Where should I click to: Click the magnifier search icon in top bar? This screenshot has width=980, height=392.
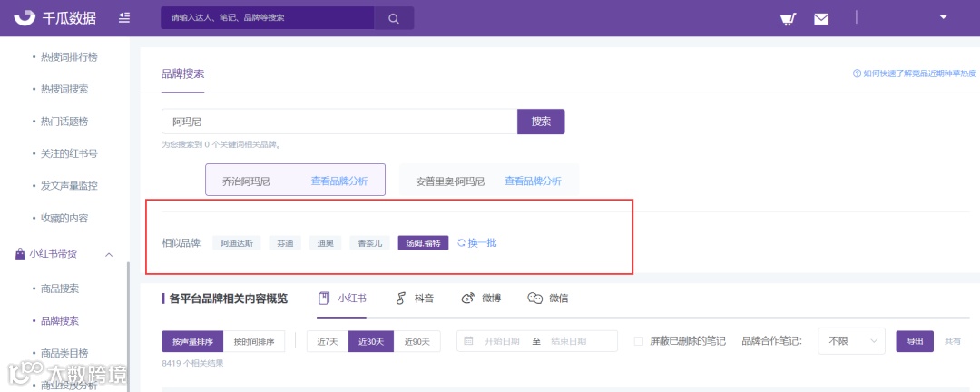pos(394,18)
